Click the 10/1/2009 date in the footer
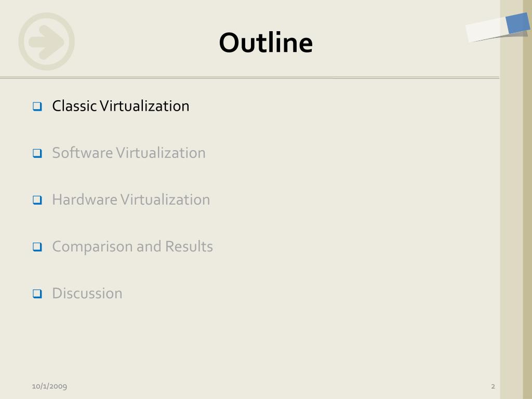 [49, 386]
